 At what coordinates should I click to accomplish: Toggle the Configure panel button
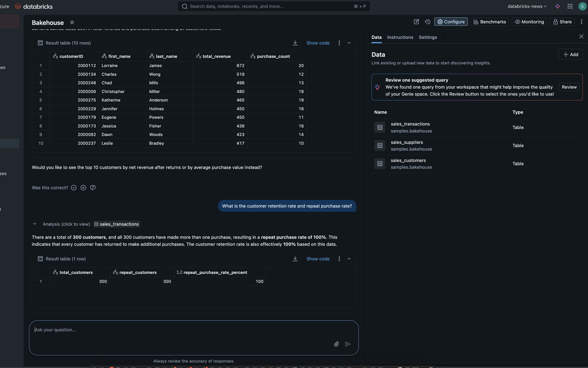coord(451,22)
